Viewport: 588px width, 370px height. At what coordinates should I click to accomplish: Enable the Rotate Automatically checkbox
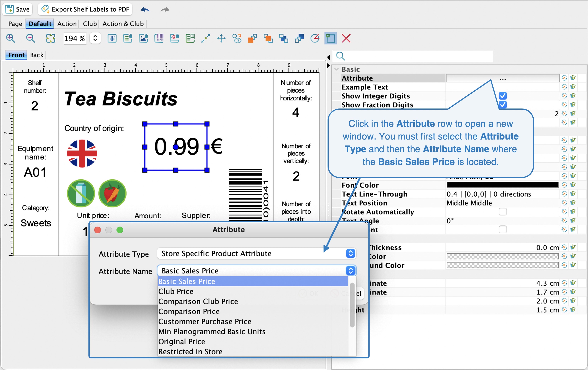pyautogui.click(x=503, y=212)
